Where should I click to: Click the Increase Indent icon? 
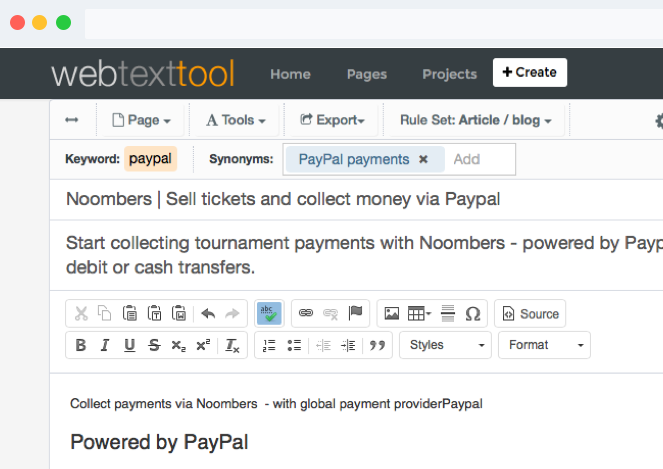[348, 346]
